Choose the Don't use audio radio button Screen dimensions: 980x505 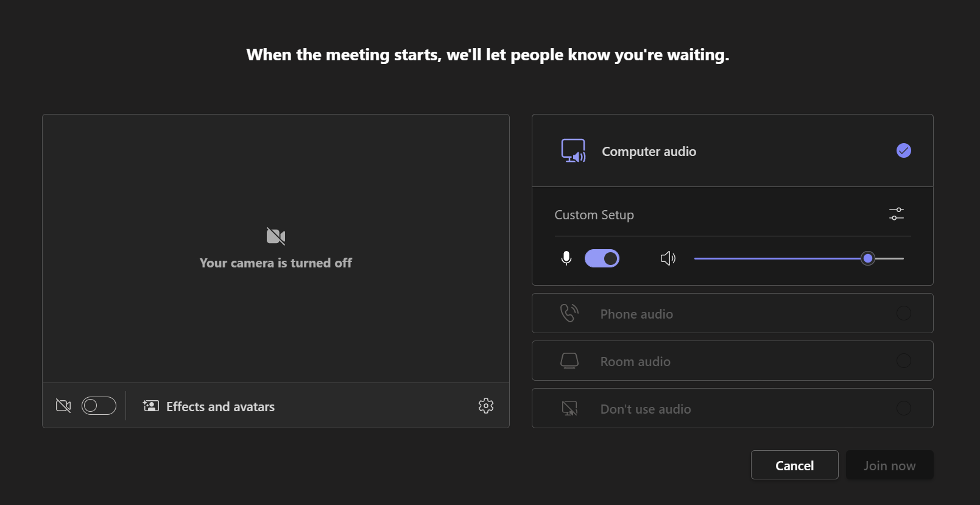(x=903, y=408)
